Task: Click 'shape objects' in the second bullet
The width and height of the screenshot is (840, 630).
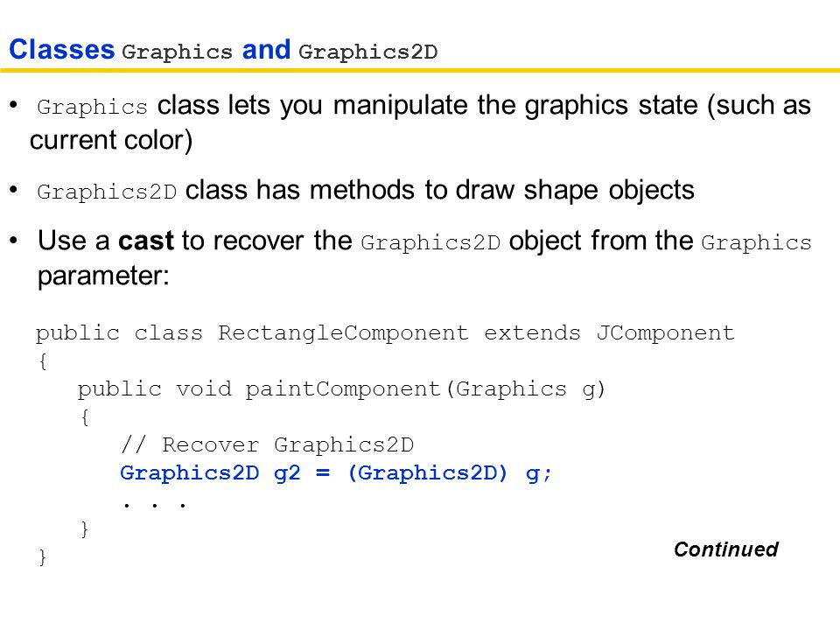Action: tap(609, 191)
